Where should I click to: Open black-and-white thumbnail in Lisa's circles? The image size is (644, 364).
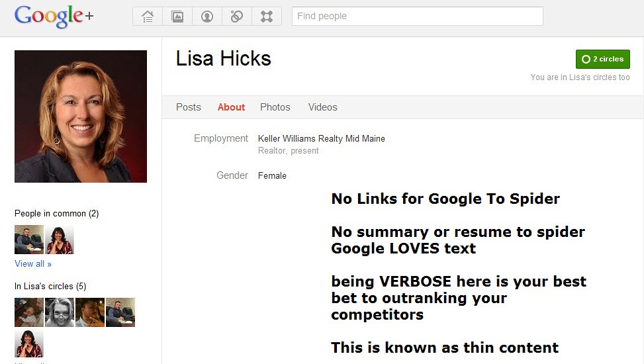pos(60,312)
